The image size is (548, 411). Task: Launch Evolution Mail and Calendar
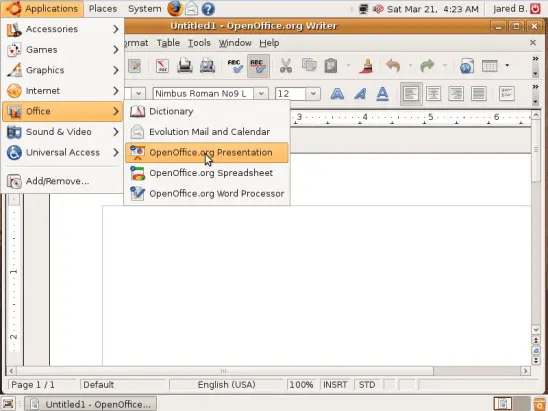point(207,132)
